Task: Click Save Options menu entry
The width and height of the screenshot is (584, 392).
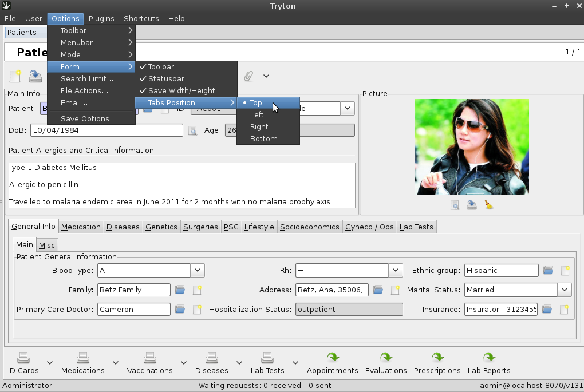Action: click(85, 119)
